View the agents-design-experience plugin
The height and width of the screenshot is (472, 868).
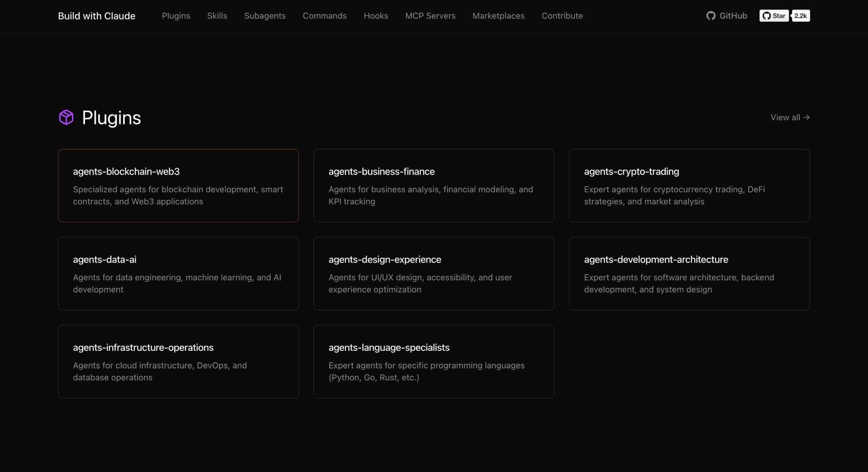click(x=434, y=274)
